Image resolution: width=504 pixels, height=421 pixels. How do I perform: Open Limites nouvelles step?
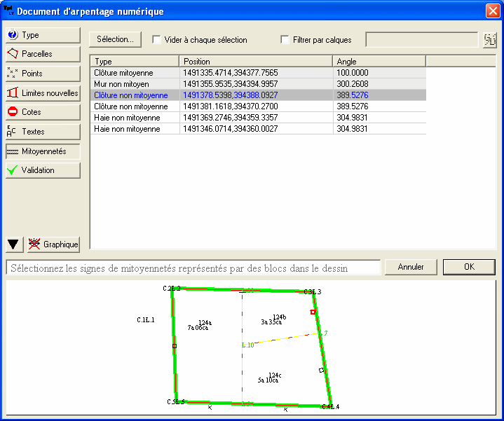click(x=42, y=92)
